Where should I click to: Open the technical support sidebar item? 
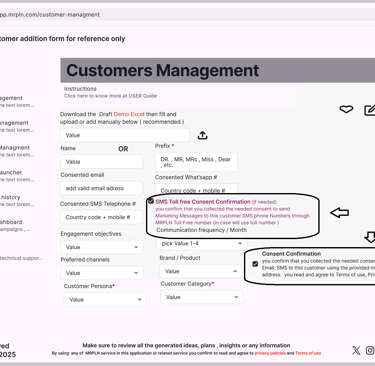pyautogui.click(x=21, y=258)
